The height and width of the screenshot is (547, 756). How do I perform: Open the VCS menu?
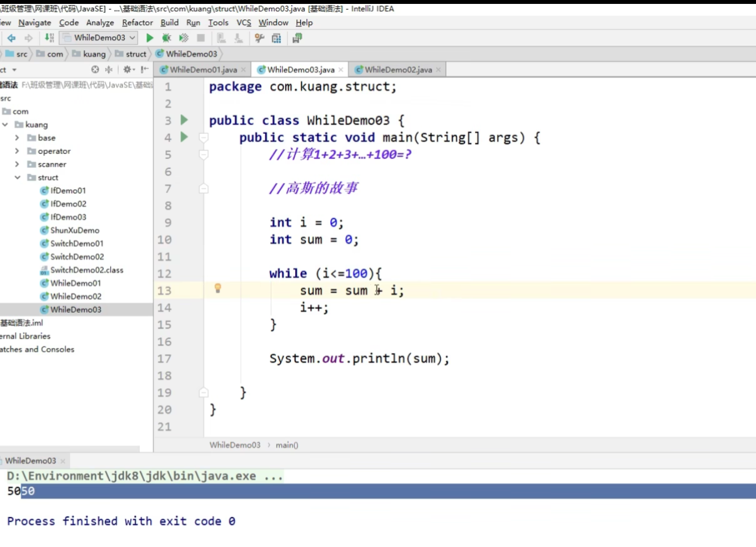click(244, 23)
